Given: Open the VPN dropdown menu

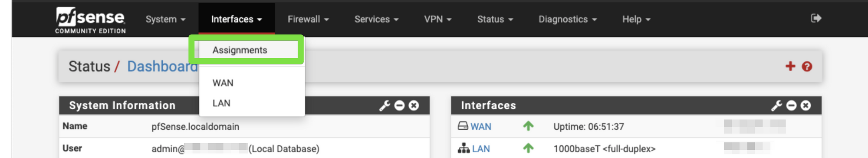Looking at the screenshot, I should (438, 19).
